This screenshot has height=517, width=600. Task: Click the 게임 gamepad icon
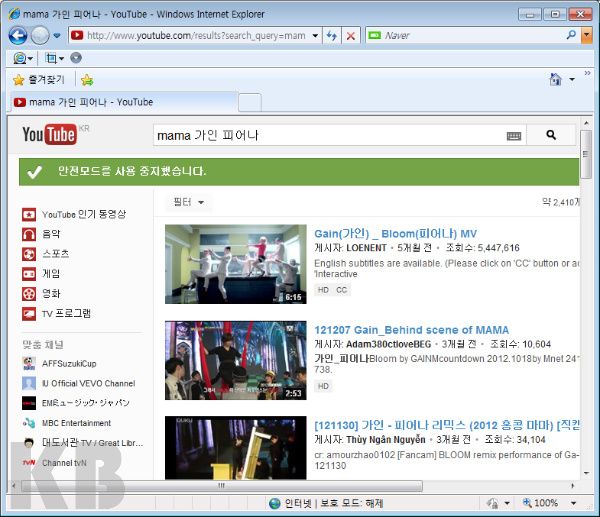click(29, 274)
